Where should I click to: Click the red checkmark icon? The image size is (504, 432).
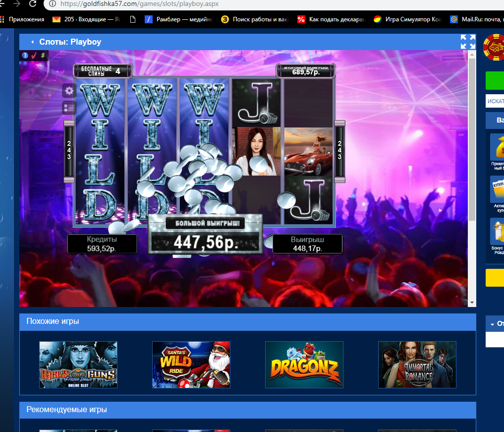click(34, 56)
